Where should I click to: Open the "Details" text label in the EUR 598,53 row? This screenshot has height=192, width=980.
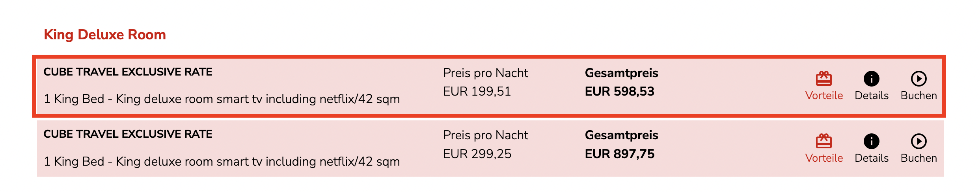coord(871,96)
